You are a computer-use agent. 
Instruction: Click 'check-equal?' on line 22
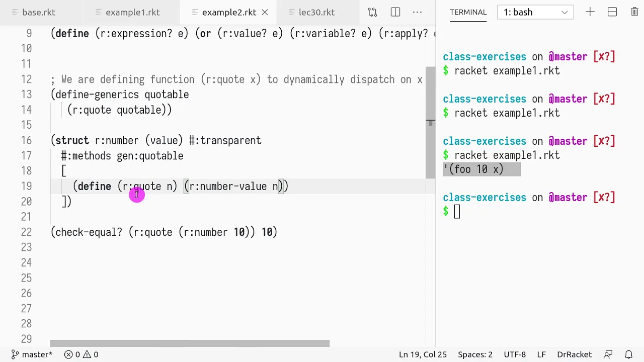89,232
